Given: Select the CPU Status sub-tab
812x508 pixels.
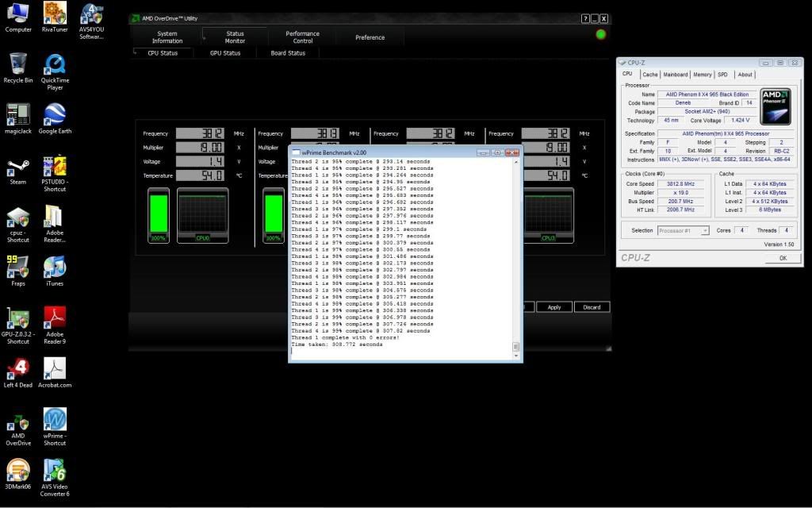Looking at the screenshot, I should [163, 53].
